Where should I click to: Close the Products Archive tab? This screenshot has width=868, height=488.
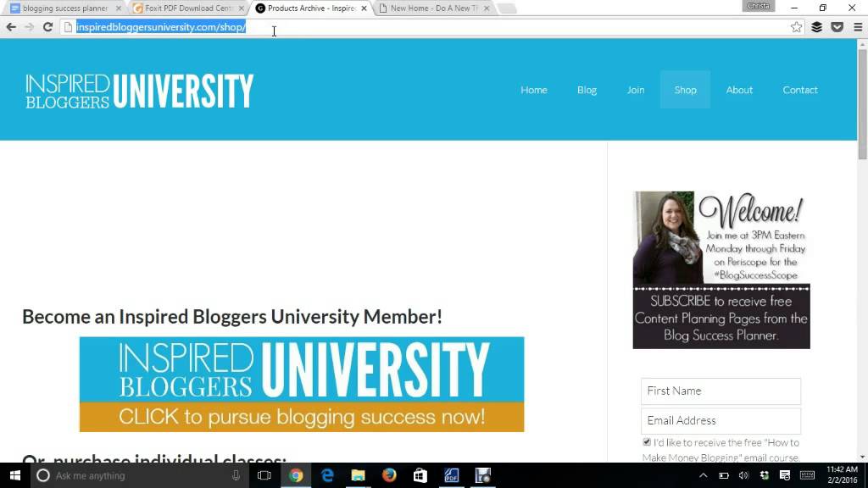364,8
